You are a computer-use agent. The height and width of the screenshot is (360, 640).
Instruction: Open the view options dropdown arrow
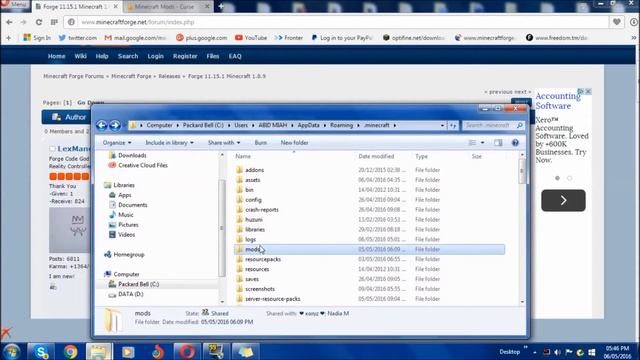click(482, 142)
